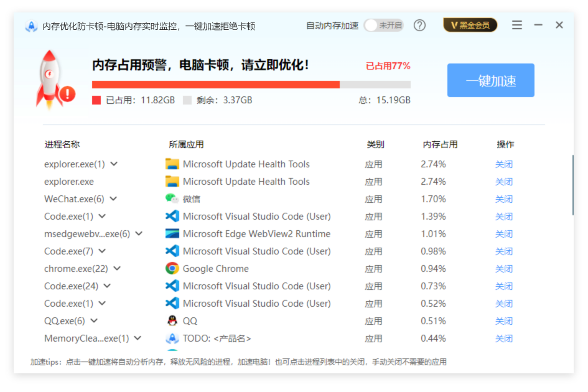Expand the WeChat.exe(6) process group
Viewport: 588px width, 392px height.
(113, 199)
